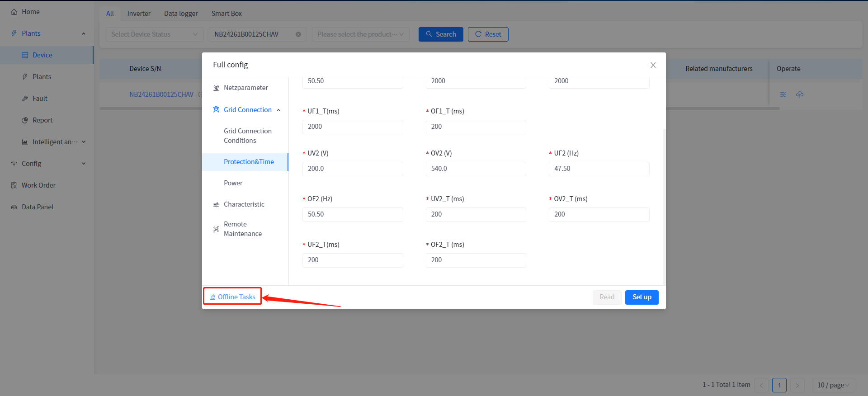This screenshot has height=396, width=868.
Task: Switch to the Inverter tab
Action: [x=139, y=14]
